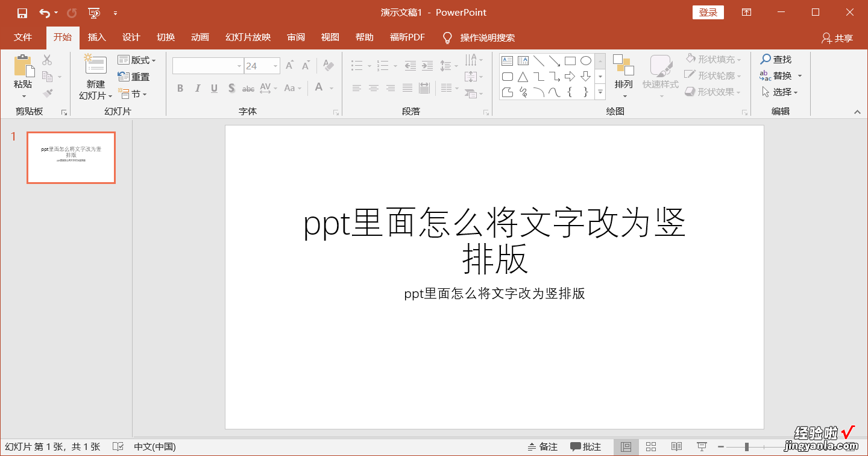This screenshot has height=456, width=868.
Task: Click the zoom slider handle in status bar
Action: pyautogui.click(x=746, y=447)
